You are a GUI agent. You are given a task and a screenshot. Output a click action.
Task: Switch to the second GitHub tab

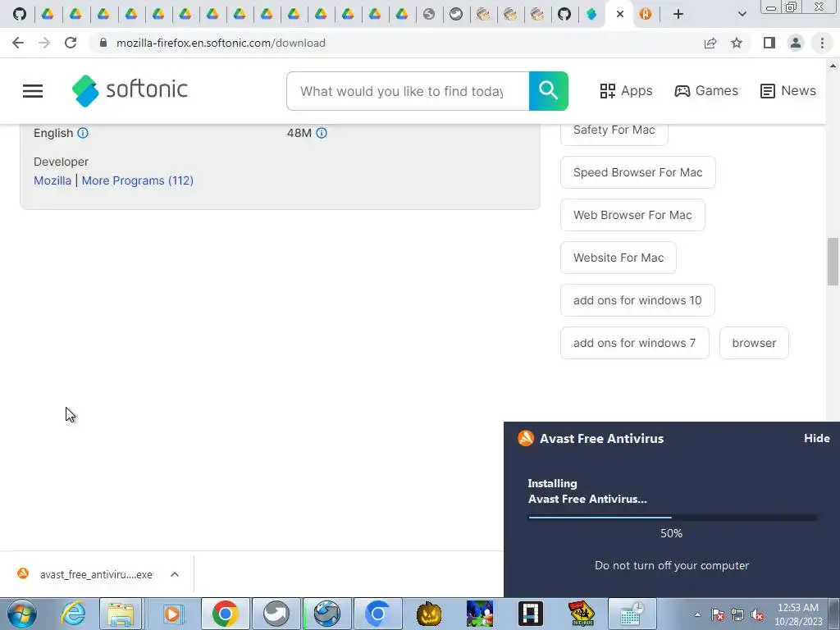[x=564, y=14]
